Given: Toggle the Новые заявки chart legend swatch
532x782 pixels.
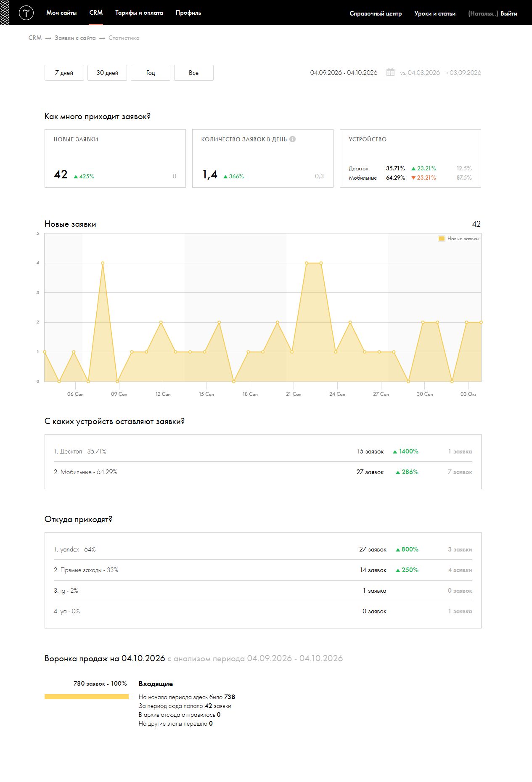Looking at the screenshot, I should point(442,239).
